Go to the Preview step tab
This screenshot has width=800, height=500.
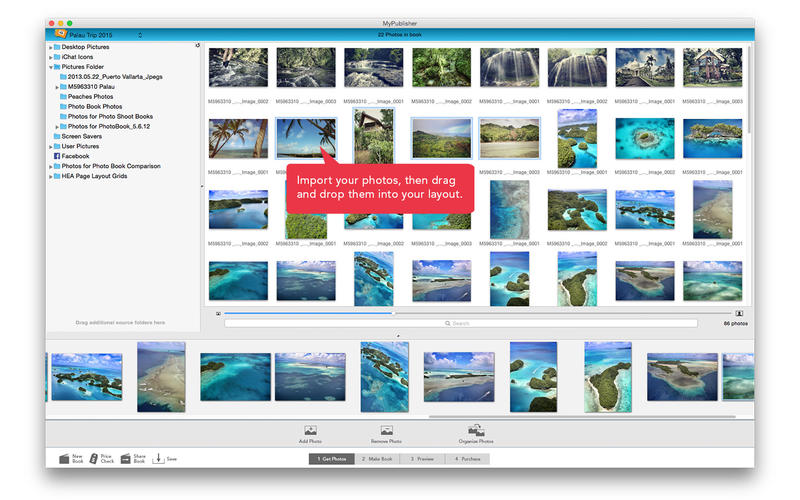tap(423, 458)
